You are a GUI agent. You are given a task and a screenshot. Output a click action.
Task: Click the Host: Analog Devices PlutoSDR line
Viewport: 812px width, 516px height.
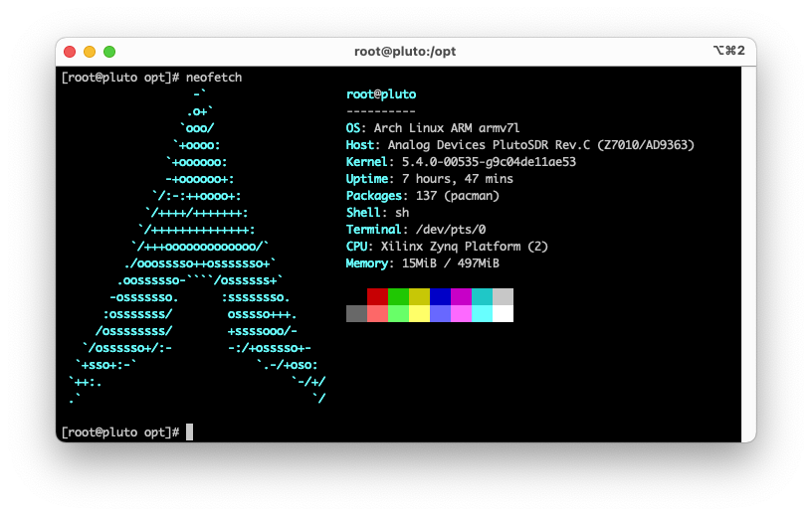[519, 145]
